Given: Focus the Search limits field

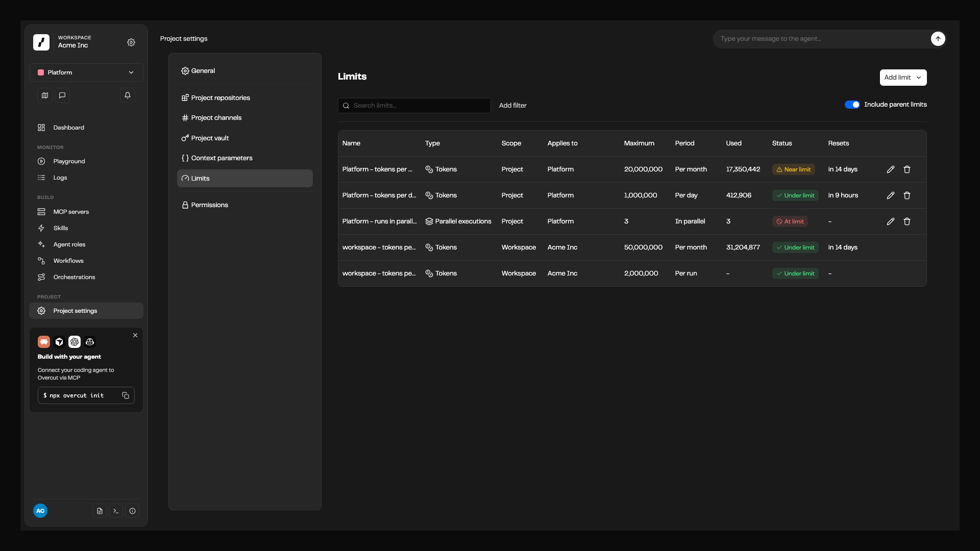Looking at the screenshot, I should 414,106.
